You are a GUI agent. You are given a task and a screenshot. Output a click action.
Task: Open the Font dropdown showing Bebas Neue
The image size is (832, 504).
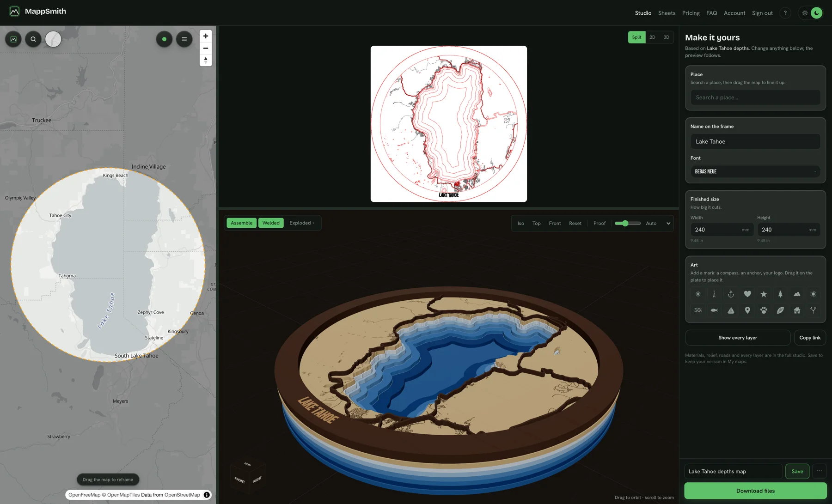pyautogui.click(x=755, y=171)
